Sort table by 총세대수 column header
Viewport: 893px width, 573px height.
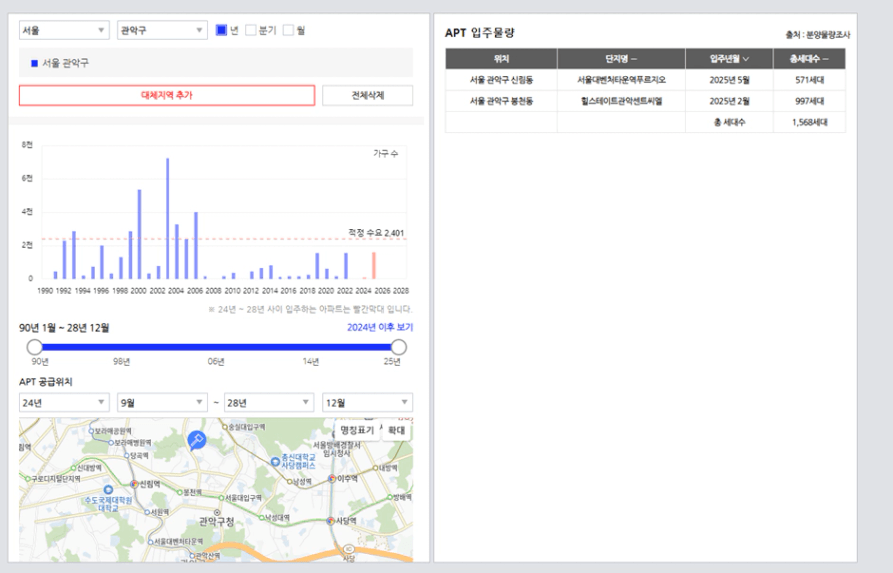(x=809, y=59)
